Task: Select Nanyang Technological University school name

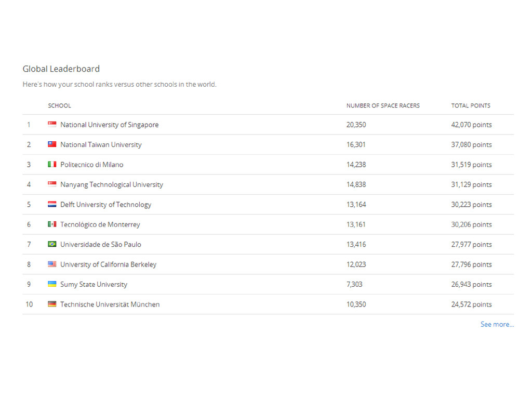Action: pos(112,184)
